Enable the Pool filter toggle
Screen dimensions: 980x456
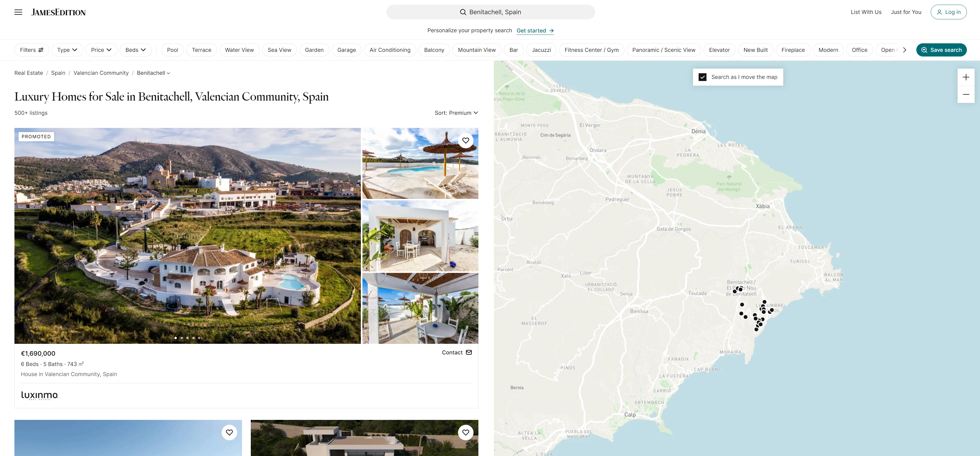click(172, 50)
